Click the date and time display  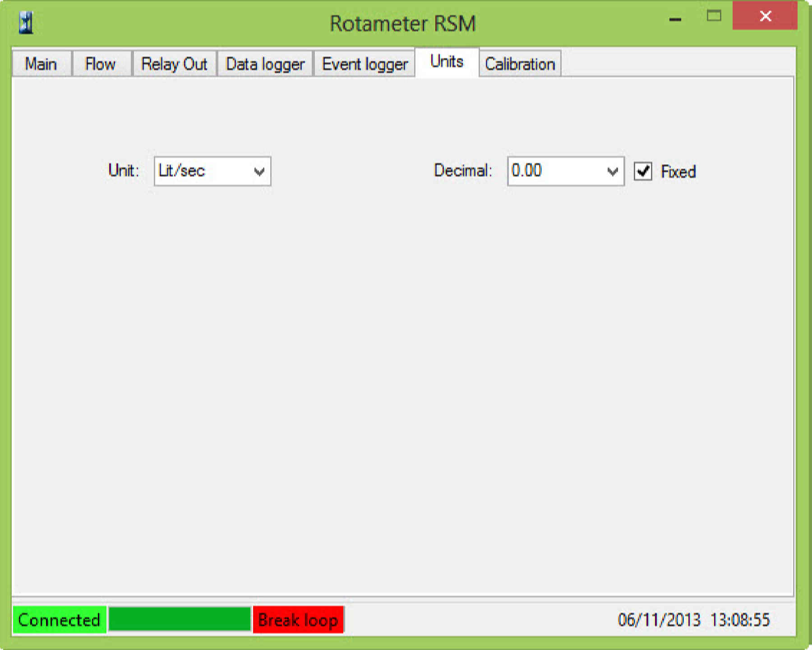(693, 620)
